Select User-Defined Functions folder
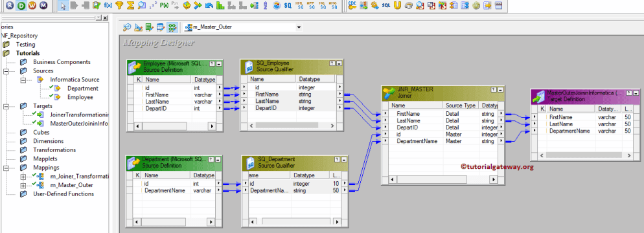 tap(63, 194)
